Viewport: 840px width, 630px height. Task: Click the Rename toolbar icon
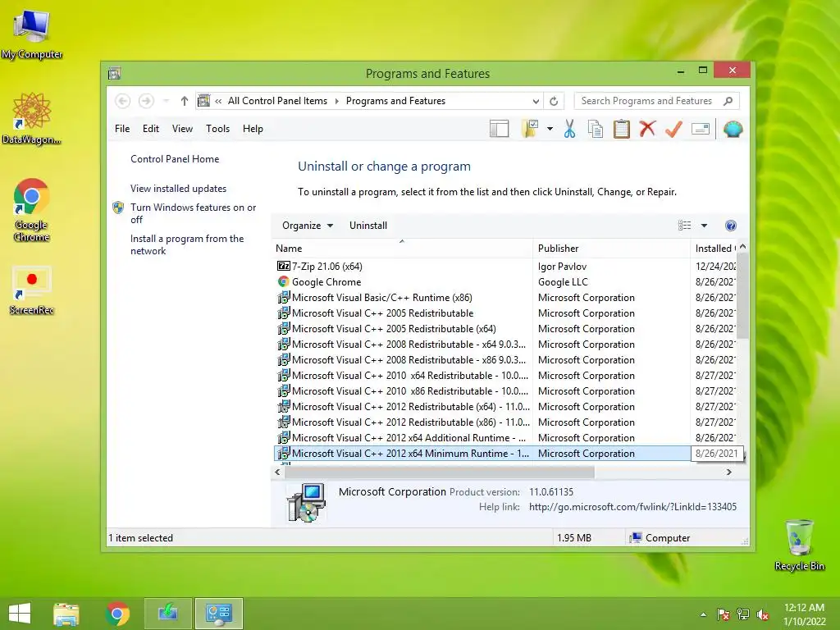(x=701, y=129)
